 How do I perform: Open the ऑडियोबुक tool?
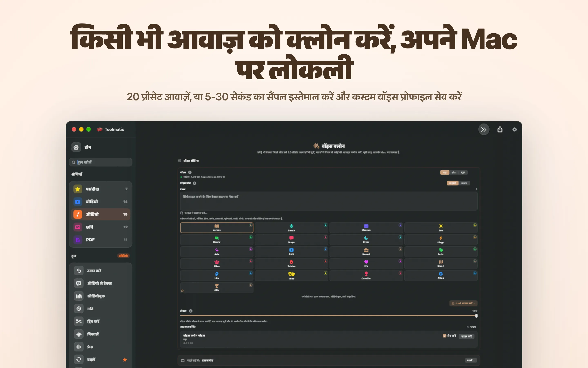101,296
